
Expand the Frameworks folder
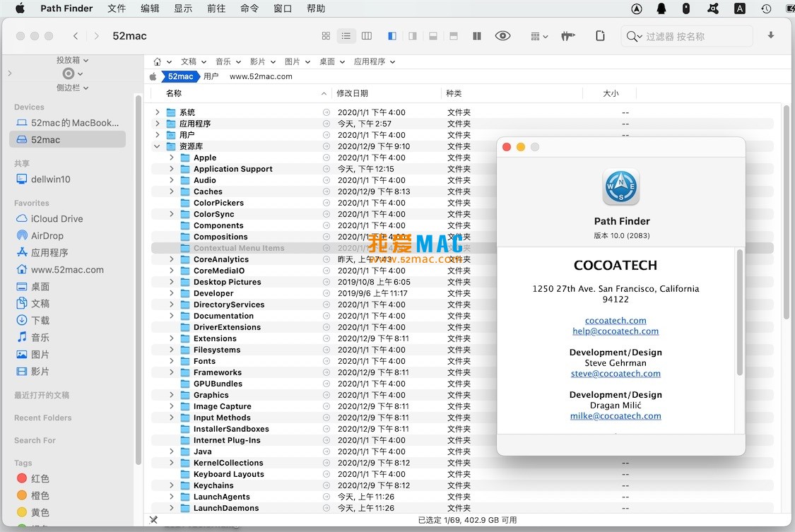point(172,372)
